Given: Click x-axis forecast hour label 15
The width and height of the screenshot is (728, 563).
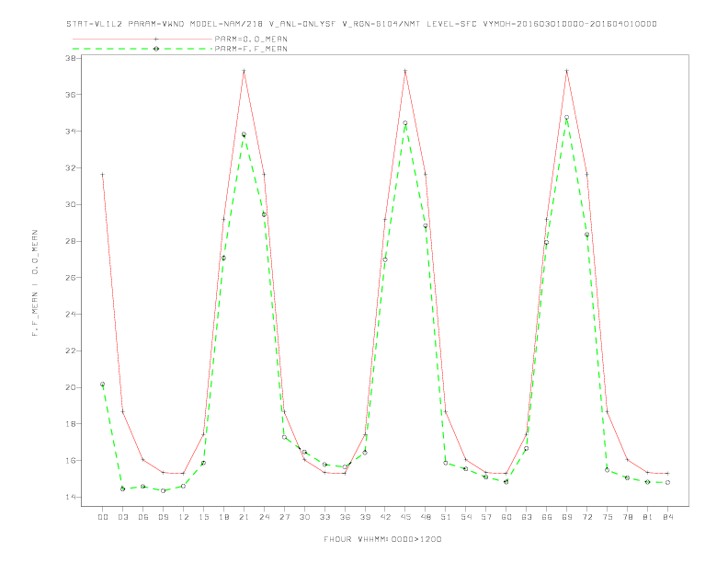Looking at the screenshot, I should pos(203,517).
